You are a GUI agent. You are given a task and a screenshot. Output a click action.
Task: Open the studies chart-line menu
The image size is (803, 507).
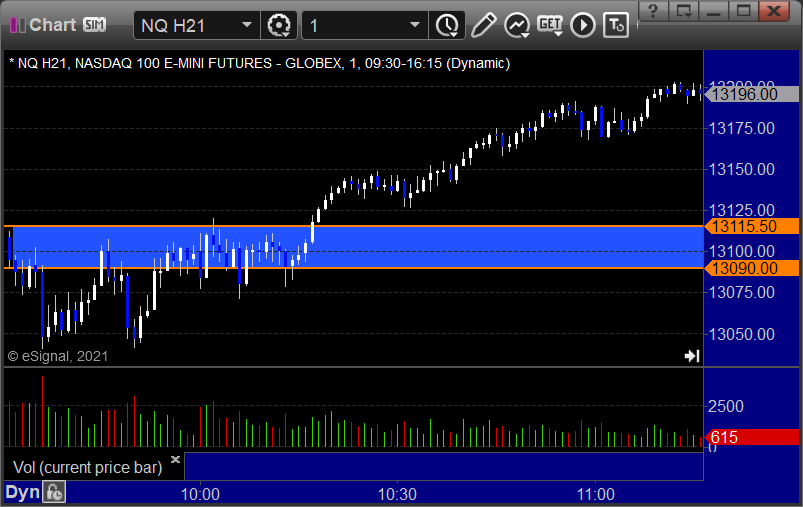point(517,25)
